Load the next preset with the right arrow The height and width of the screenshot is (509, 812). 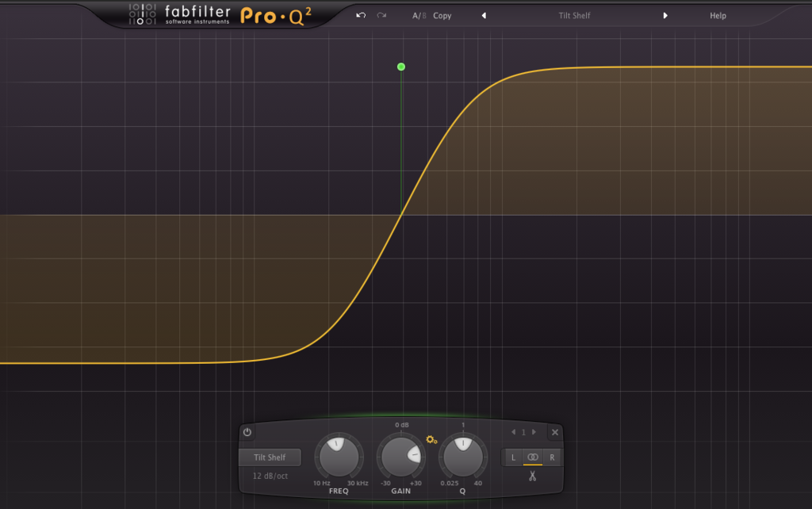coord(665,16)
